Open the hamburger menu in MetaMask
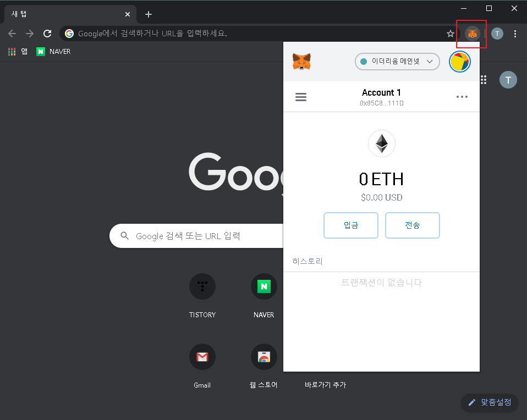Viewport: 527px width, 420px height. 301,97
